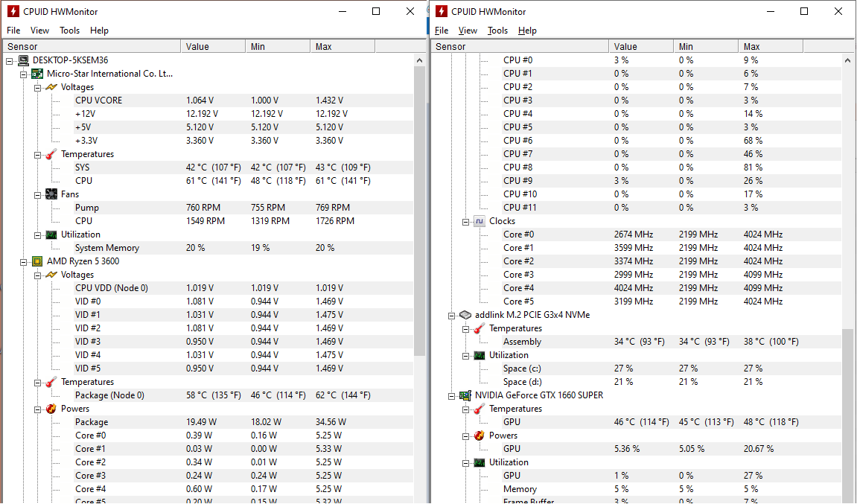Click HWMonitor lightning logo in left window title
This screenshot has height=504, width=857.
13,11
